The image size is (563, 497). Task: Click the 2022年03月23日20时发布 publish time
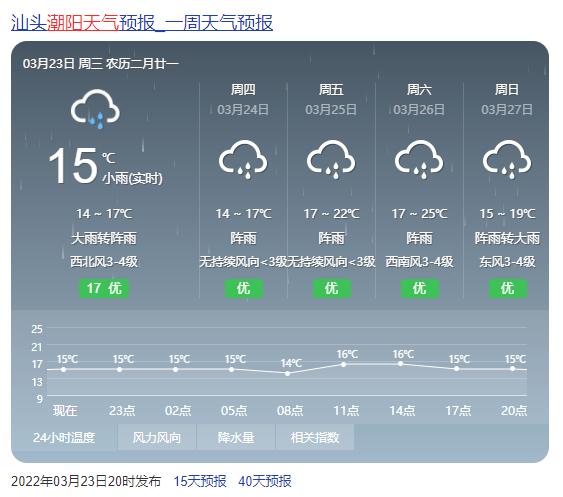[x=86, y=481]
